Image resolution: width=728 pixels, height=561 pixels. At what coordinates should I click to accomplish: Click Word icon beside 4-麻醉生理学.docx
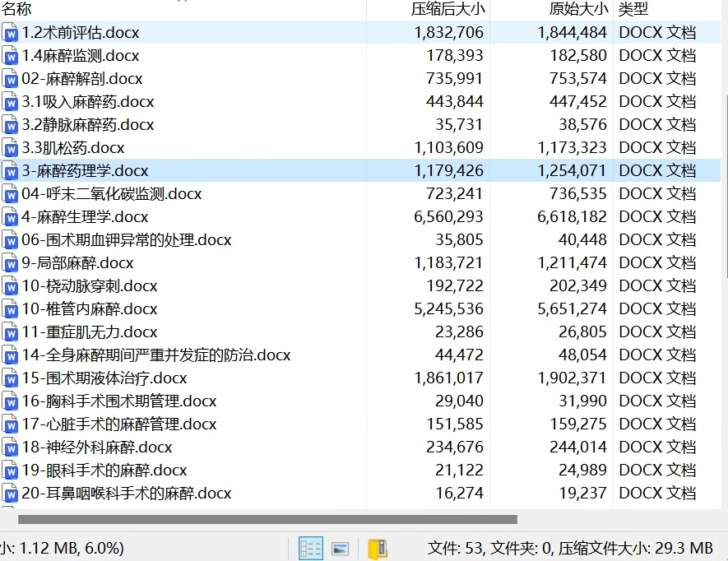[10, 217]
